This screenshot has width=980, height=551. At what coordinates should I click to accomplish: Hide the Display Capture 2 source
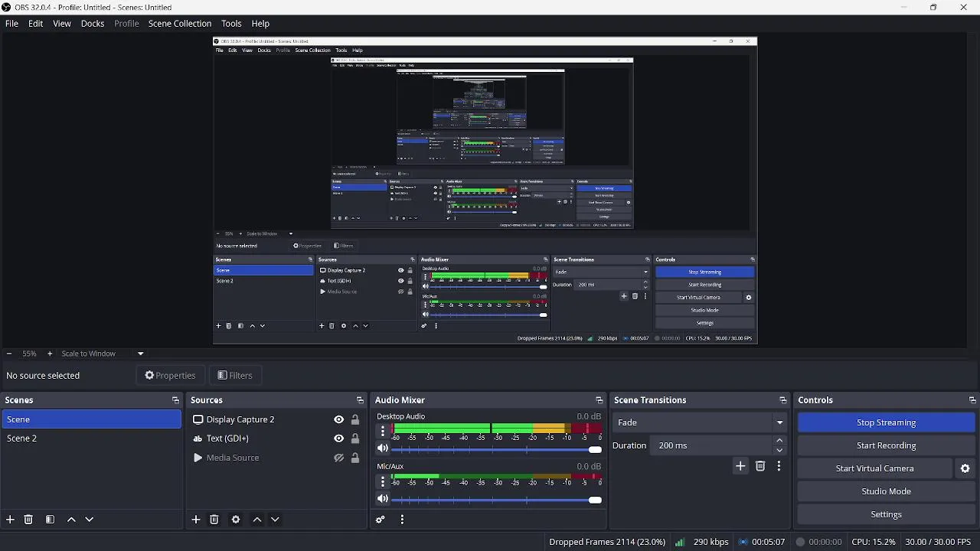click(338, 419)
